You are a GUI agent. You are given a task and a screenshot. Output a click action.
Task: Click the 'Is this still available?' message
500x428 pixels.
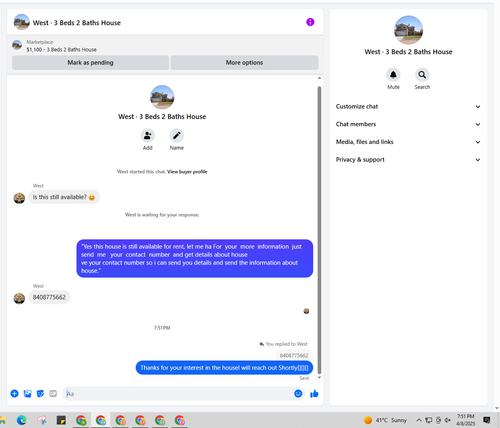pyautogui.click(x=64, y=197)
